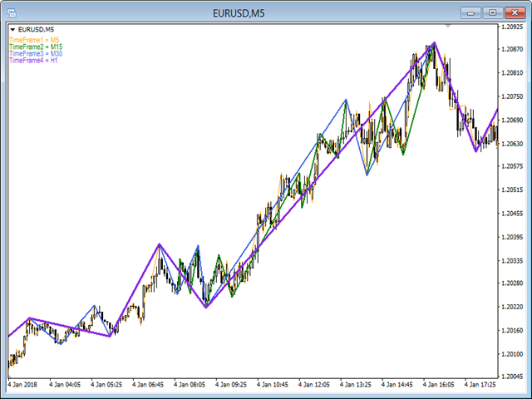Click price level 1.20630 on price axis
This screenshot has width=532, height=399.
512,144
